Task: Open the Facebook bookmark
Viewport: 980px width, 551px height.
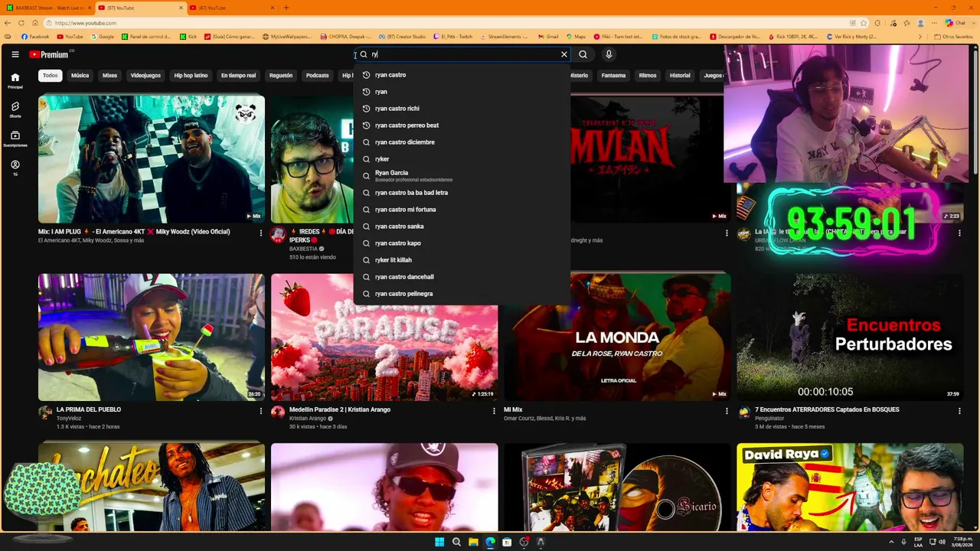Action: [x=35, y=37]
